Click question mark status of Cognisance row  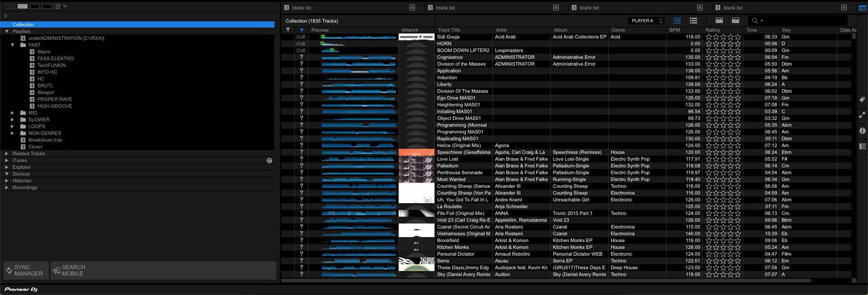point(301,57)
